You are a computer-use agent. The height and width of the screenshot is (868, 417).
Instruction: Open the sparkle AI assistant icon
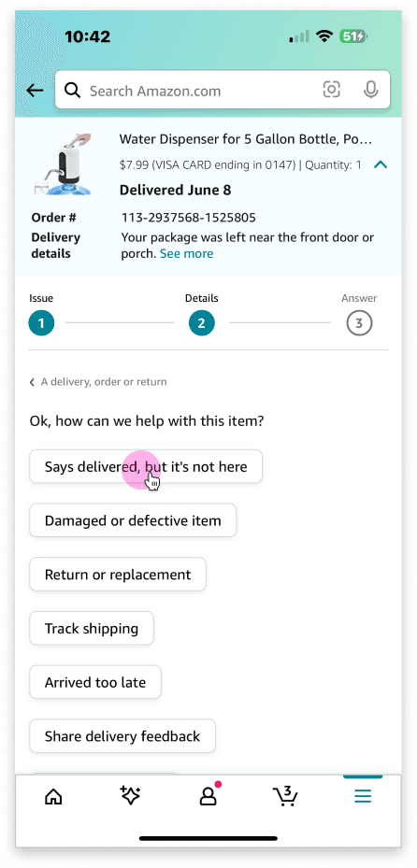click(x=131, y=796)
